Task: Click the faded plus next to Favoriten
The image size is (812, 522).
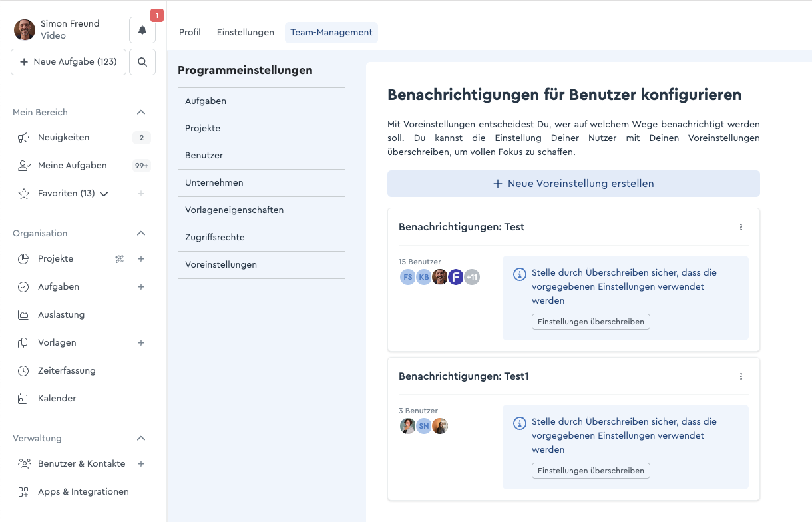Action: click(x=141, y=194)
